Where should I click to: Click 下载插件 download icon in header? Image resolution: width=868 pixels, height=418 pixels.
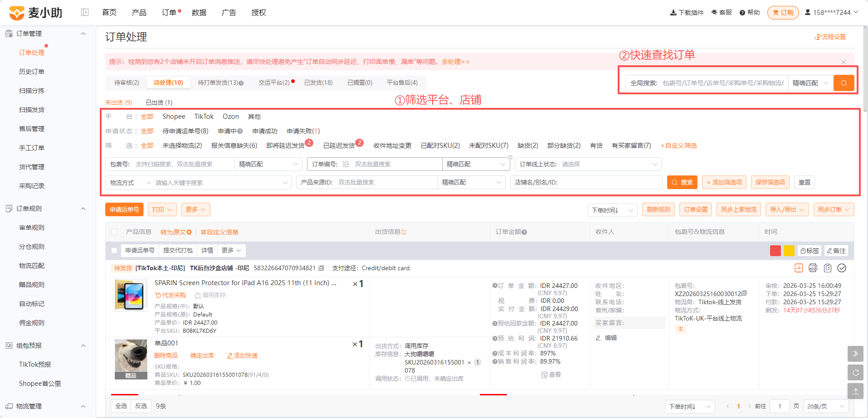(673, 13)
